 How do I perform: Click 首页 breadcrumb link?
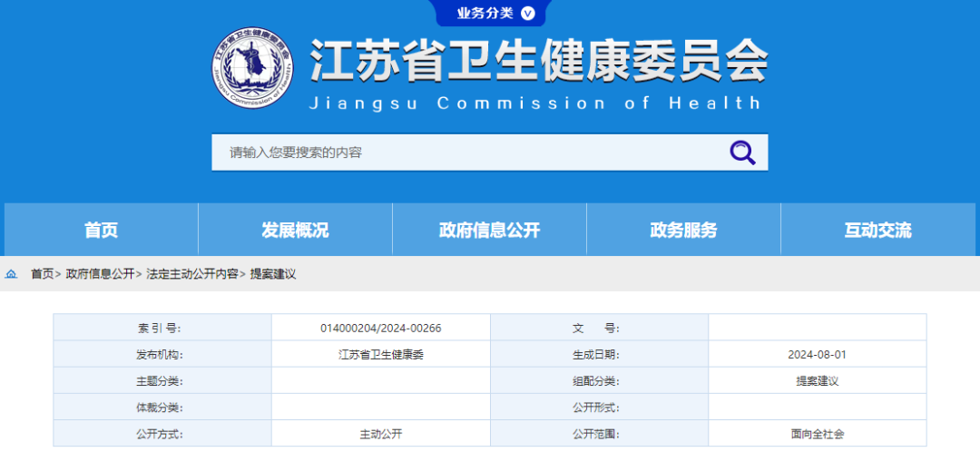(43, 274)
